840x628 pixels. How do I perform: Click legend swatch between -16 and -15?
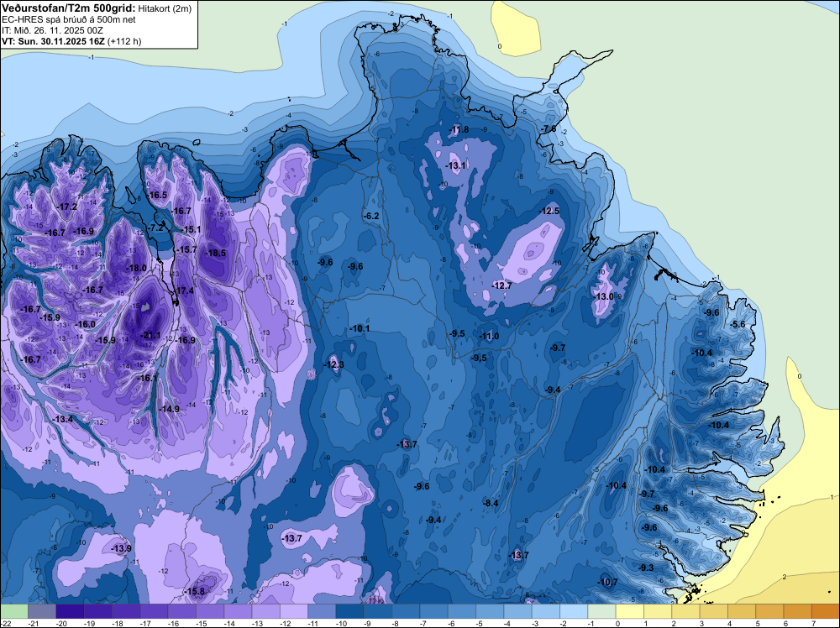click(182, 611)
